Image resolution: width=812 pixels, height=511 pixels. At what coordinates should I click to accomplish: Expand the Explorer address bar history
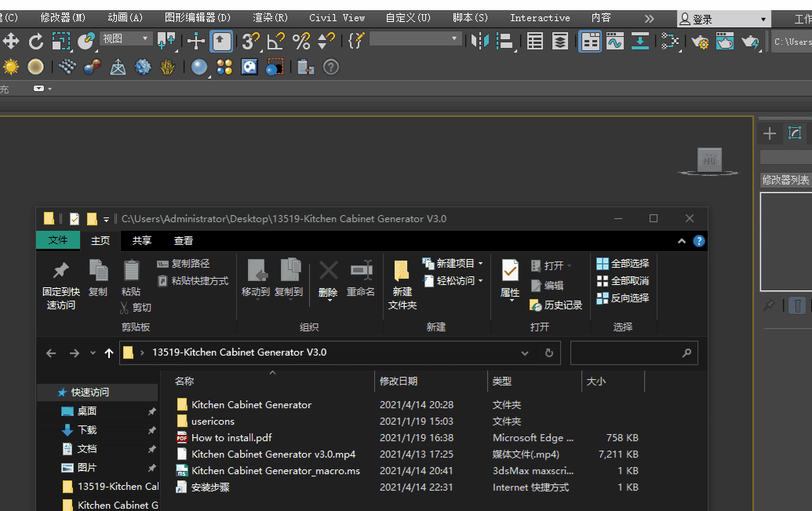tap(525, 353)
